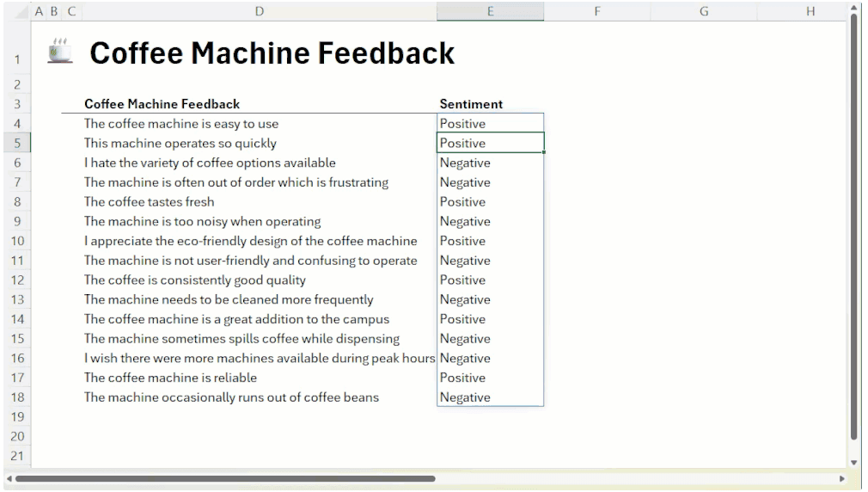Select column A header
The image size is (868, 492).
pos(39,11)
